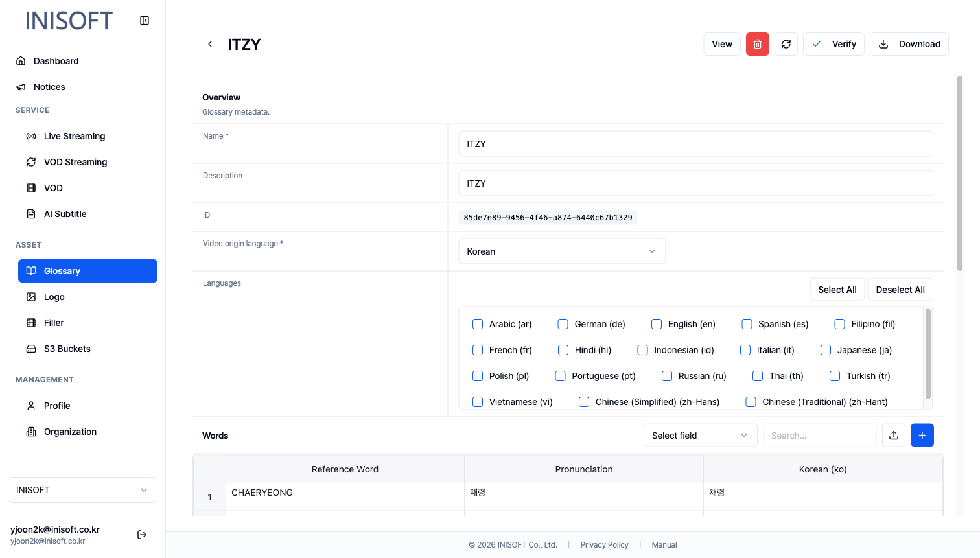Select the Indonesian (id) checkbox
The height and width of the screenshot is (558, 980).
pyautogui.click(x=642, y=350)
